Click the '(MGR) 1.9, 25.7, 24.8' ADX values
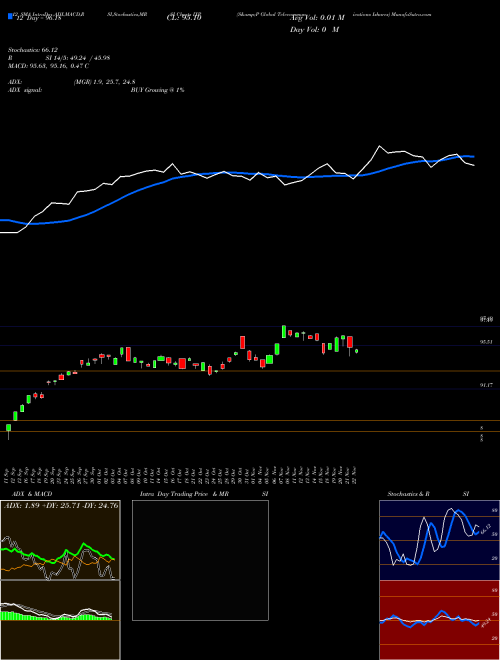The height and width of the screenshot is (660, 500). (104, 82)
